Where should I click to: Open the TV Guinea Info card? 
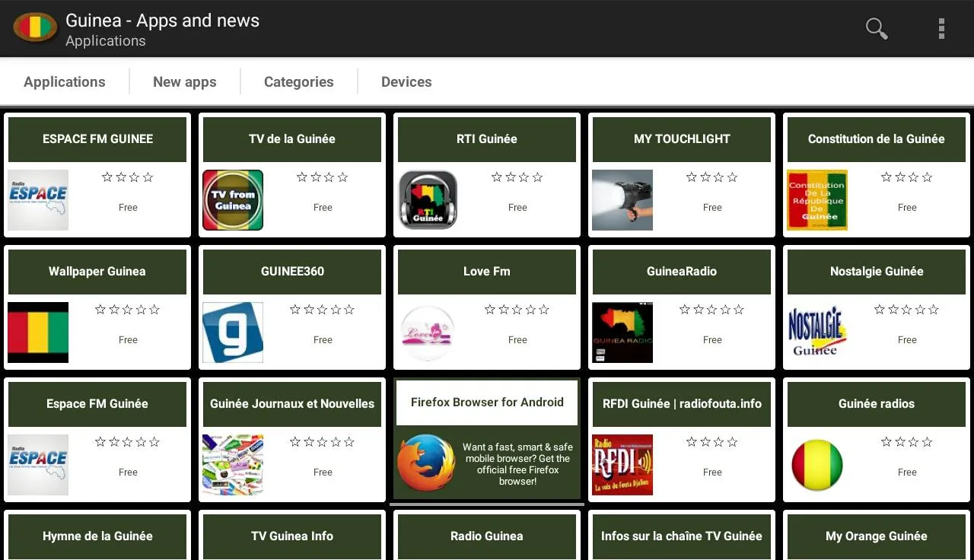click(292, 536)
